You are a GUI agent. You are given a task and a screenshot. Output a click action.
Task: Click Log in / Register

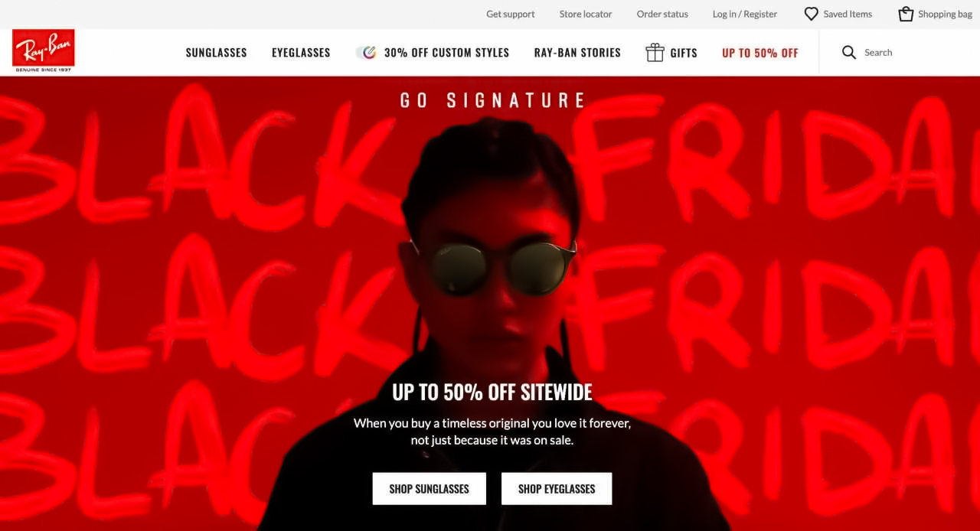tap(745, 14)
